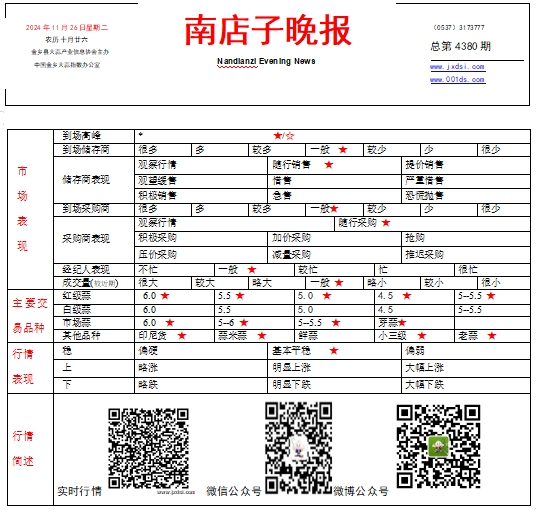Select the 明显下跌 cell
536x510 pixels.
pos(334,385)
